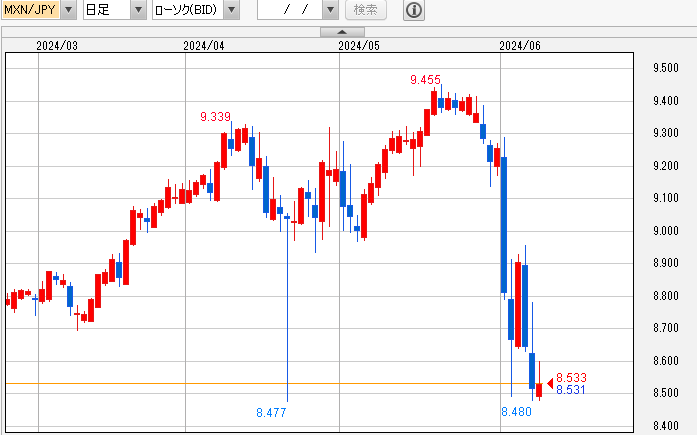Open the 日足 timeframe dropdown arrow

[x=138, y=10]
